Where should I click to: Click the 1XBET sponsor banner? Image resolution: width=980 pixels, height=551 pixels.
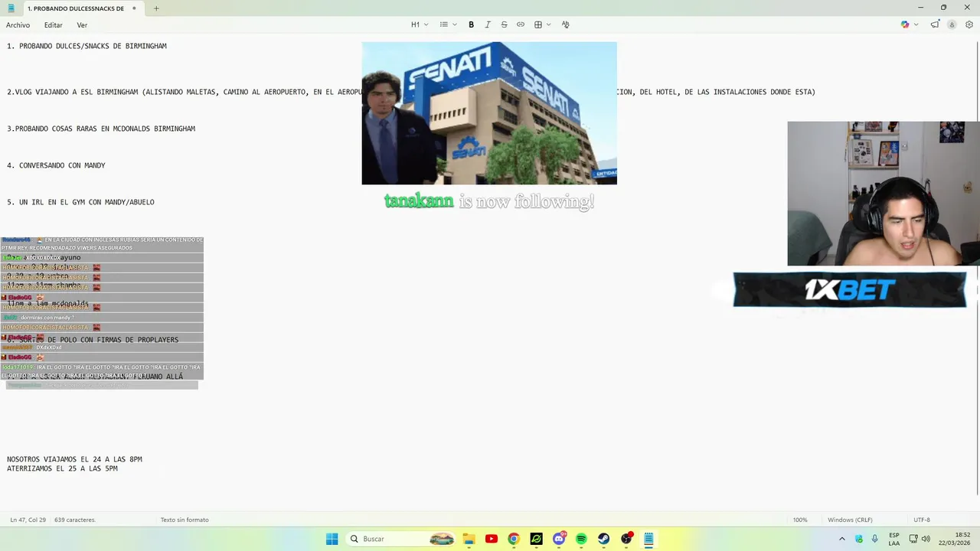tap(850, 290)
